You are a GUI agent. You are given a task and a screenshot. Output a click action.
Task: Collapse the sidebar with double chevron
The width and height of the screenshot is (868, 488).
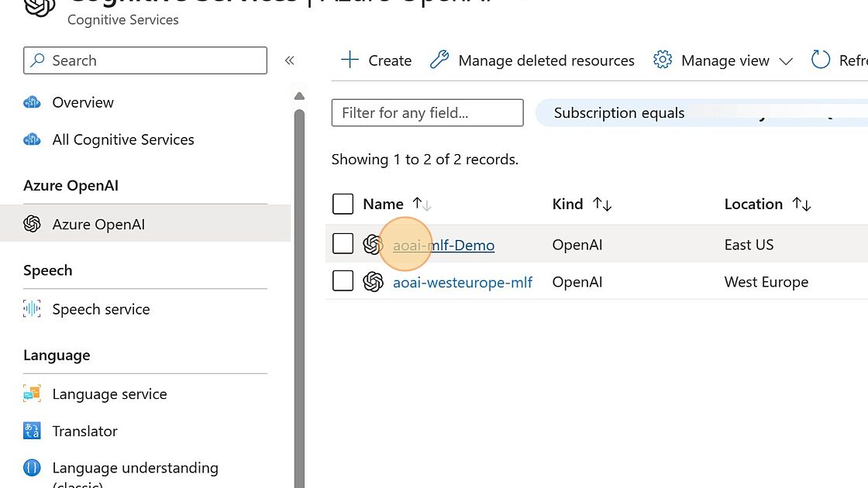289,60
